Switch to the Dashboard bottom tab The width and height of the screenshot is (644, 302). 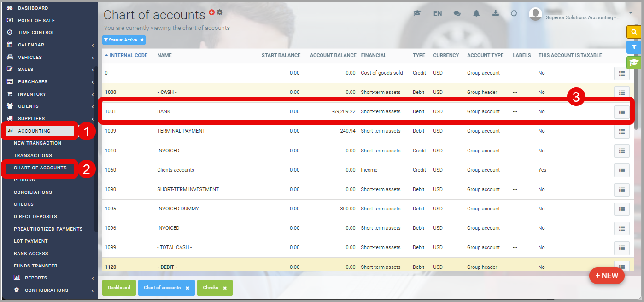click(x=119, y=288)
